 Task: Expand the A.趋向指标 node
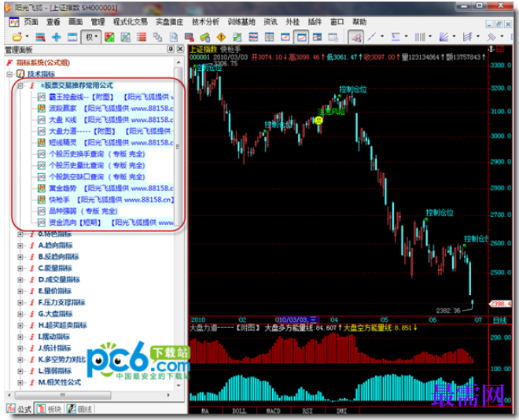click(x=20, y=245)
